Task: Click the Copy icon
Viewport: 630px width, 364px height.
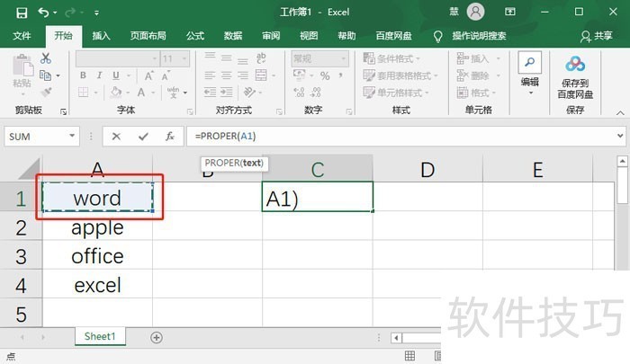Action: (45, 75)
